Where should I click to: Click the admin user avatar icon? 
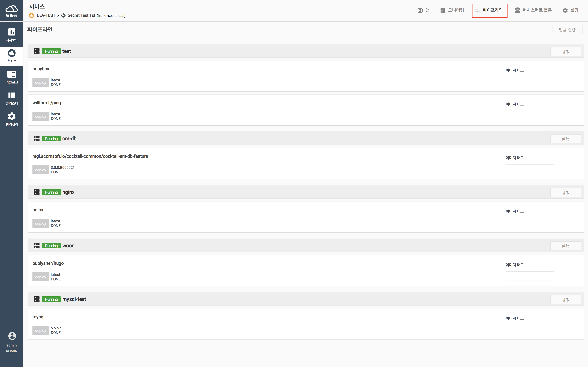click(12, 336)
